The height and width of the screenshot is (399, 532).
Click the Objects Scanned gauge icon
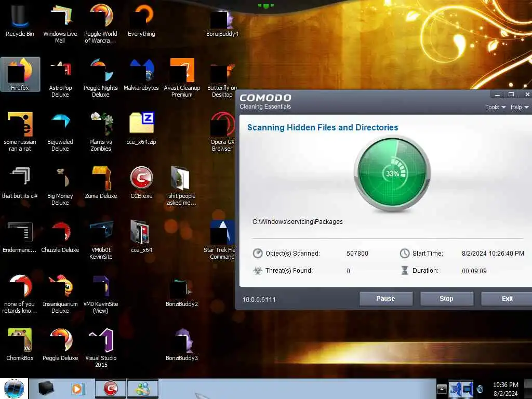258,253
